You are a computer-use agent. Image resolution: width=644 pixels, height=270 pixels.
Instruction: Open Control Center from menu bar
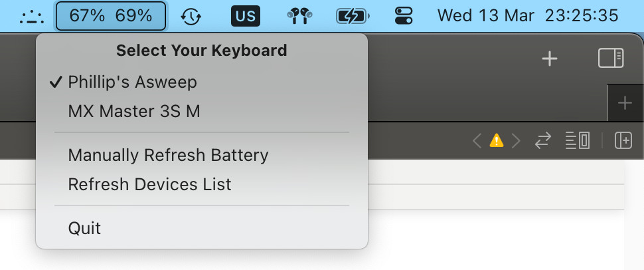[404, 16]
